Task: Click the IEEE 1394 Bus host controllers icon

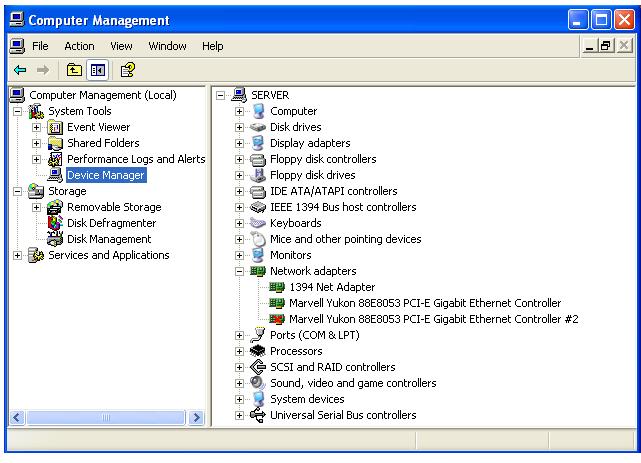Action: click(258, 207)
